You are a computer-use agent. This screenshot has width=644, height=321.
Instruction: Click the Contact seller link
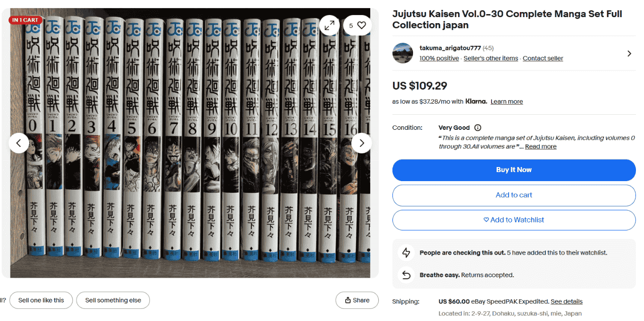[542, 58]
